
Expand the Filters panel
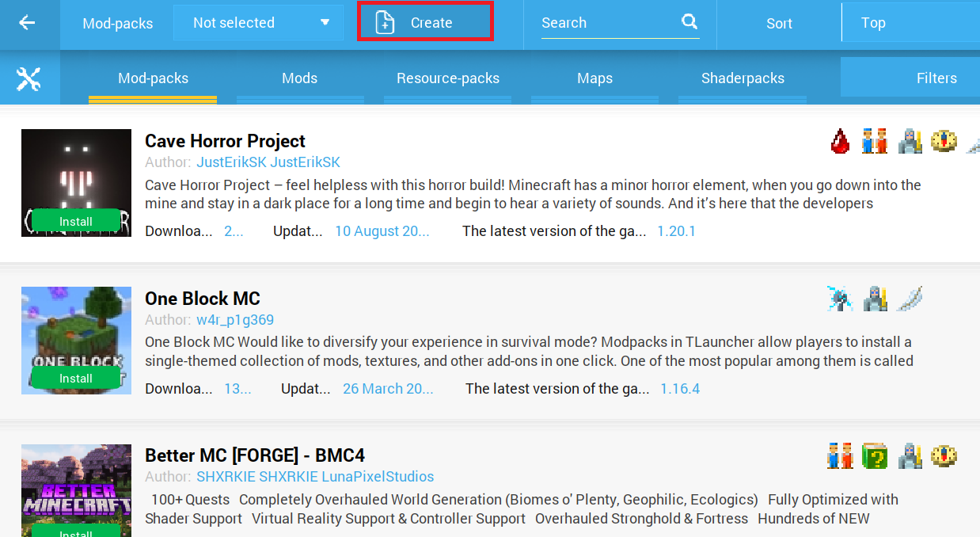pyautogui.click(x=936, y=78)
